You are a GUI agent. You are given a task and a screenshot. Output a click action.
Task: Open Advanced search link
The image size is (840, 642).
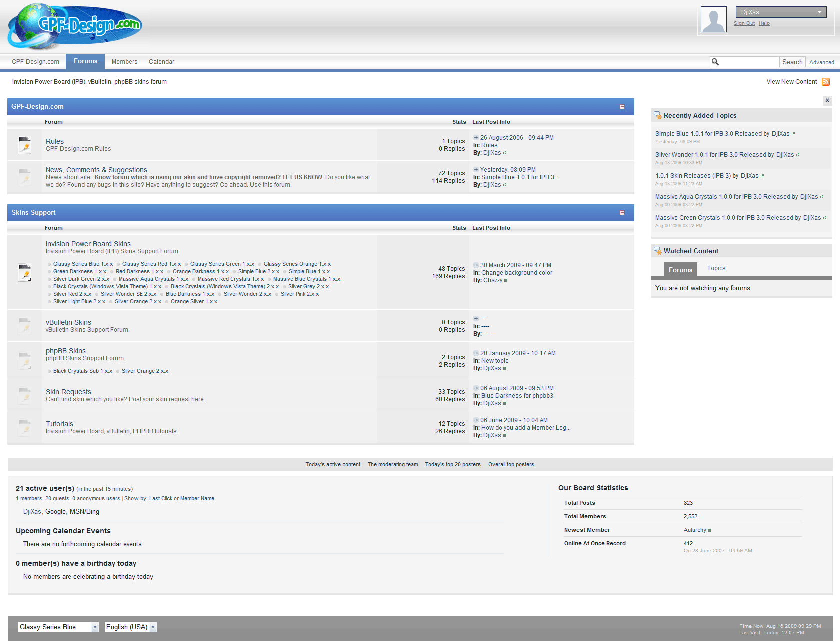[821, 63]
